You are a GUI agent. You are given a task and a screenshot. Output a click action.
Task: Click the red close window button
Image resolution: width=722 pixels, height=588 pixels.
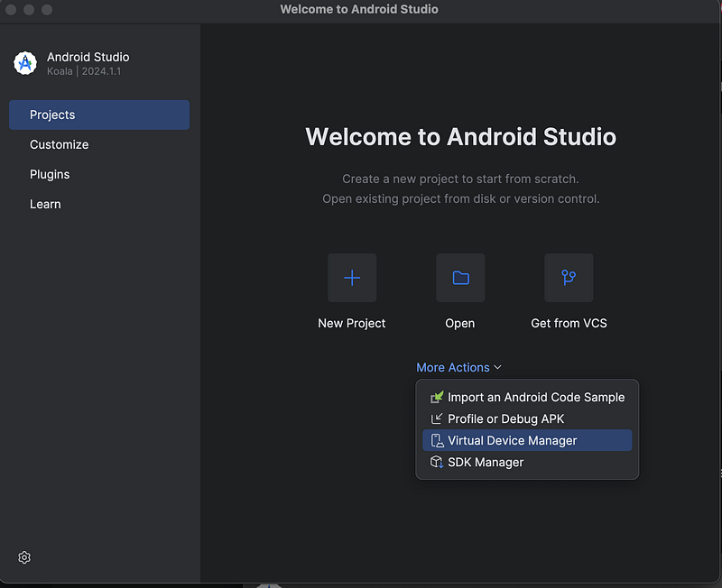[11, 10]
